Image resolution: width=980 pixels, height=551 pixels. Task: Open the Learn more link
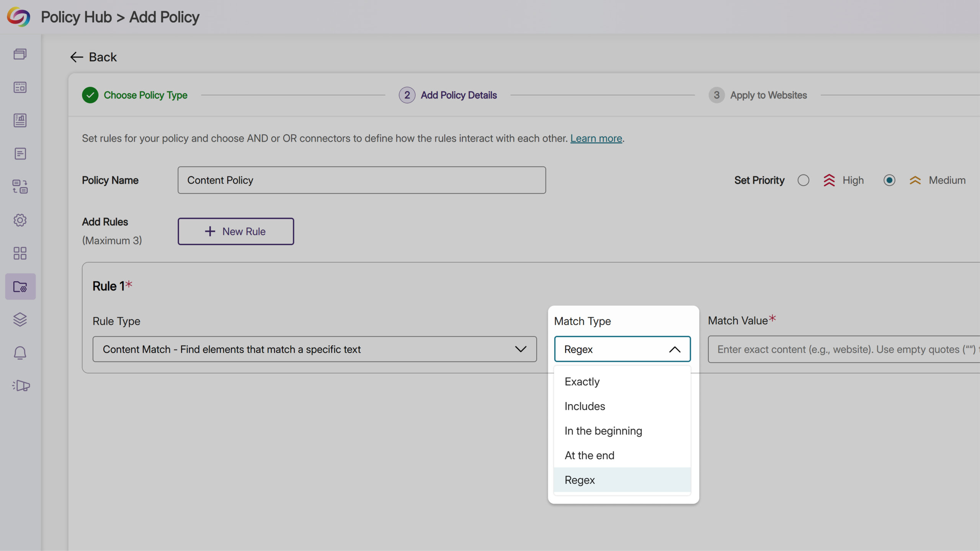pos(596,139)
